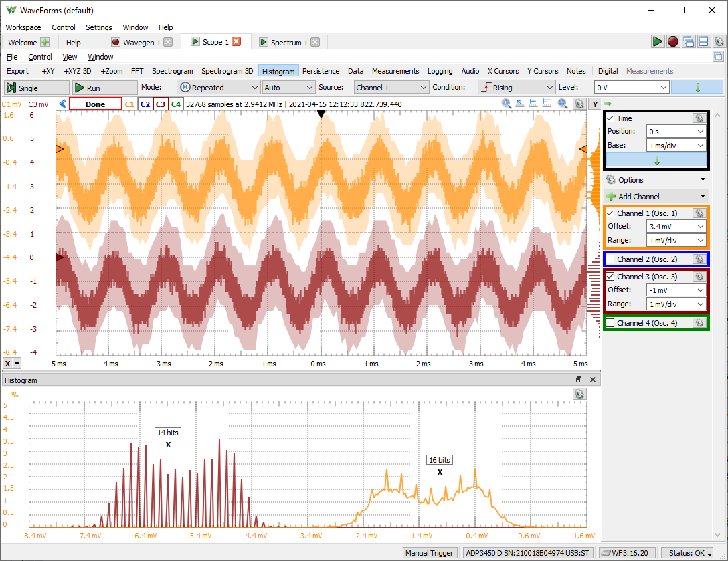This screenshot has width=728, height=561.
Task: Enable the Channel 2 (Osc. 2) checkbox
Action: point(610,259)
